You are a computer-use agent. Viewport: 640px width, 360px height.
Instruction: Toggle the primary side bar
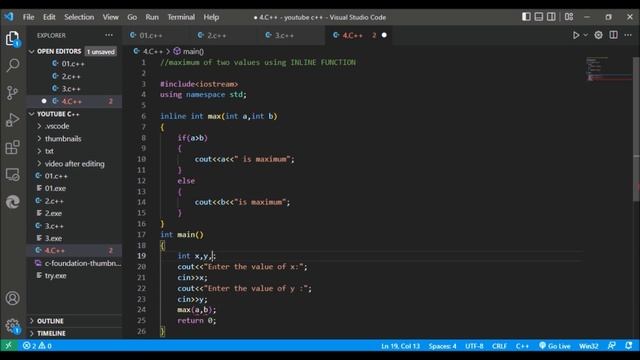point(527,17)
